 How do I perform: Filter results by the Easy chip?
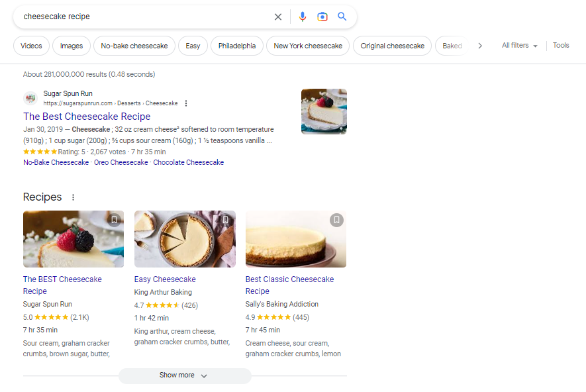click(x=193, y=46)
